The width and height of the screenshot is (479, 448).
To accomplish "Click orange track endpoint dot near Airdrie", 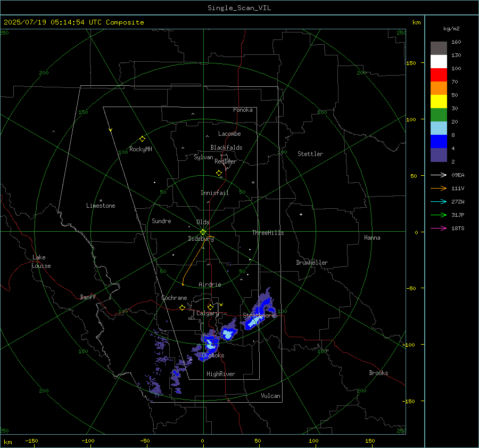I will click(x=183, y=284).
